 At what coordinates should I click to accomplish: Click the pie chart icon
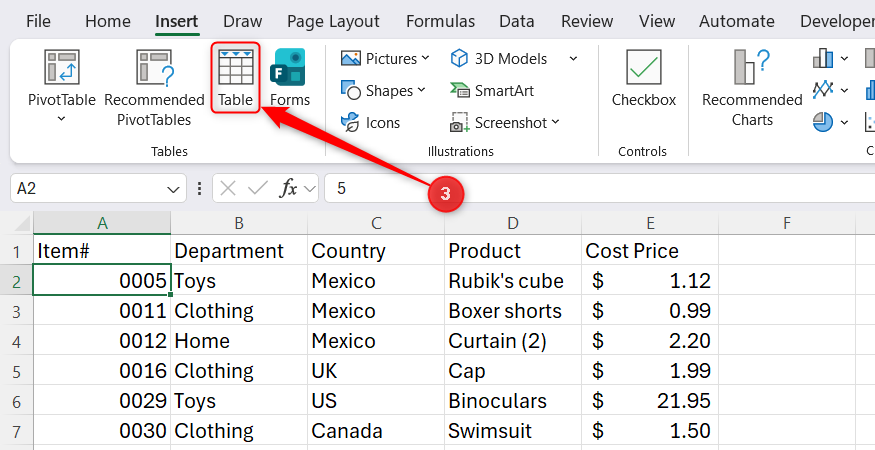[823, 122]
